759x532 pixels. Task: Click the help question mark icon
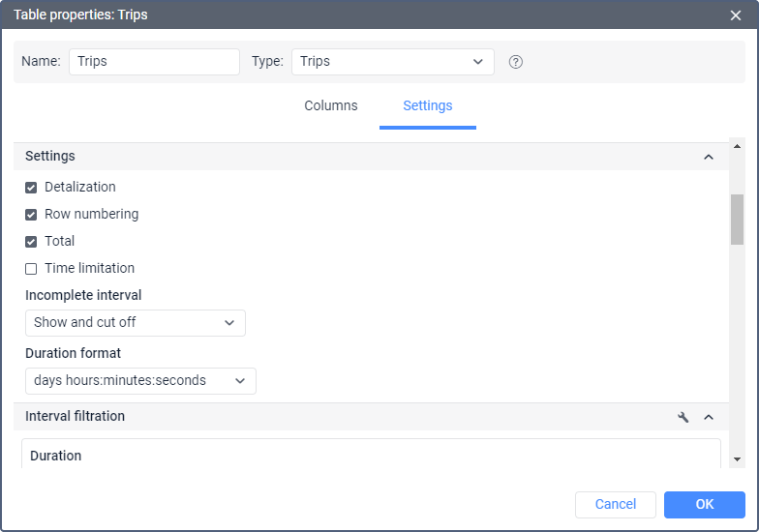point(516,62)
